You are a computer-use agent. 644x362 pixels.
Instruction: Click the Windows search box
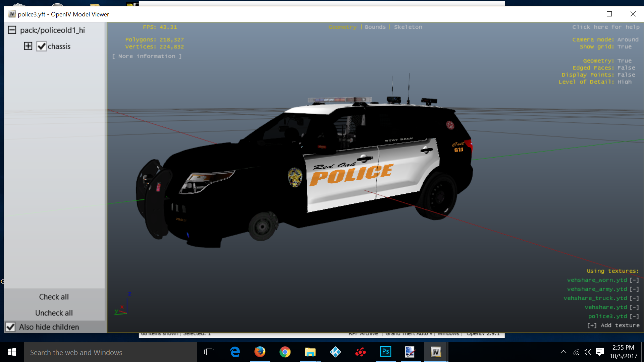(111, 352)
